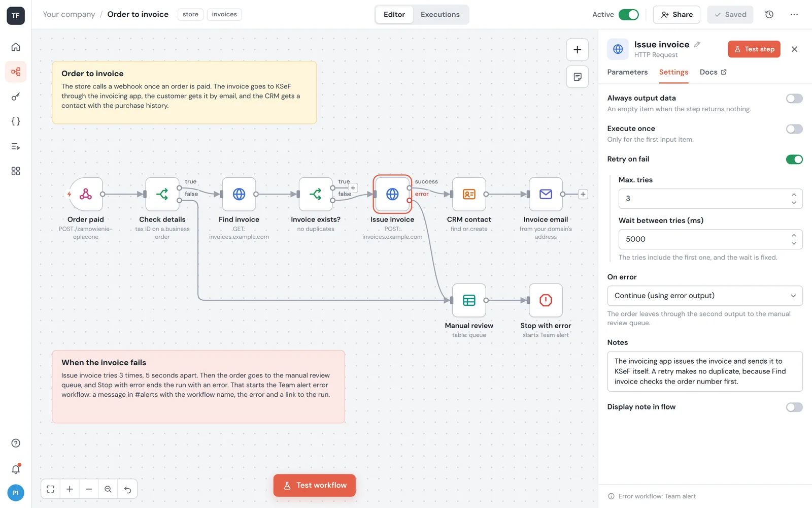Image resolution: width=812 pixels, height=508 pixels.
Task: Adjust Wait between tries with its stepper arrows
Action: 794,239
